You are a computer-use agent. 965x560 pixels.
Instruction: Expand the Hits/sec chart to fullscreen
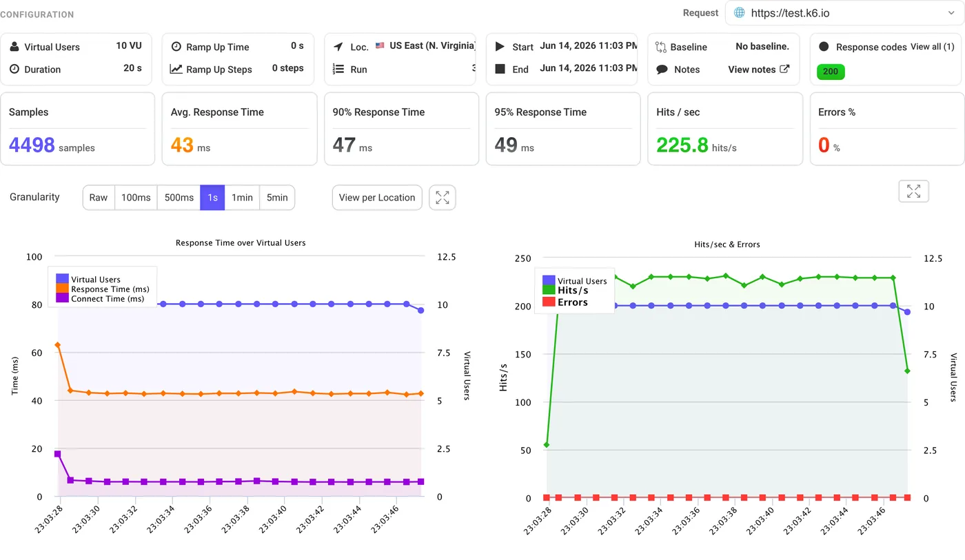click(914, 191)
